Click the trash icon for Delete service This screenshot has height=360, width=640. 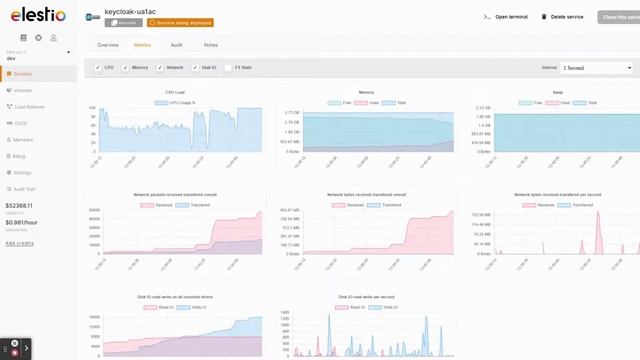pos(544,17)
